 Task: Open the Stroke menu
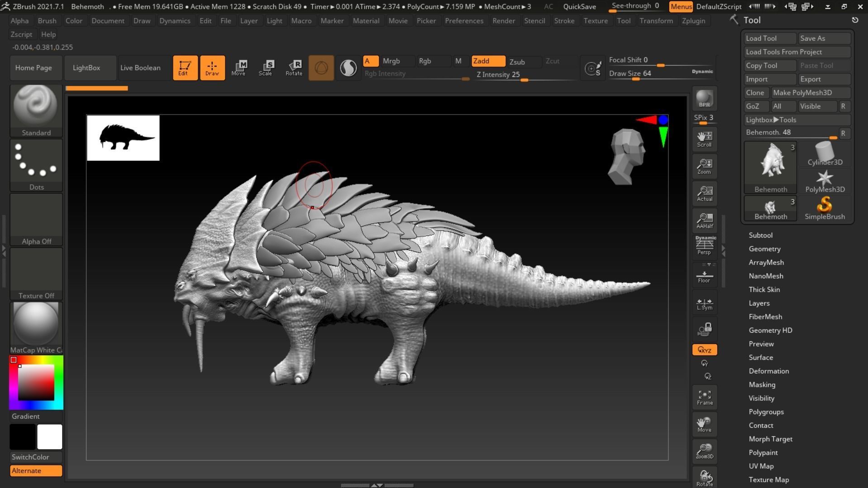[564, 21]
